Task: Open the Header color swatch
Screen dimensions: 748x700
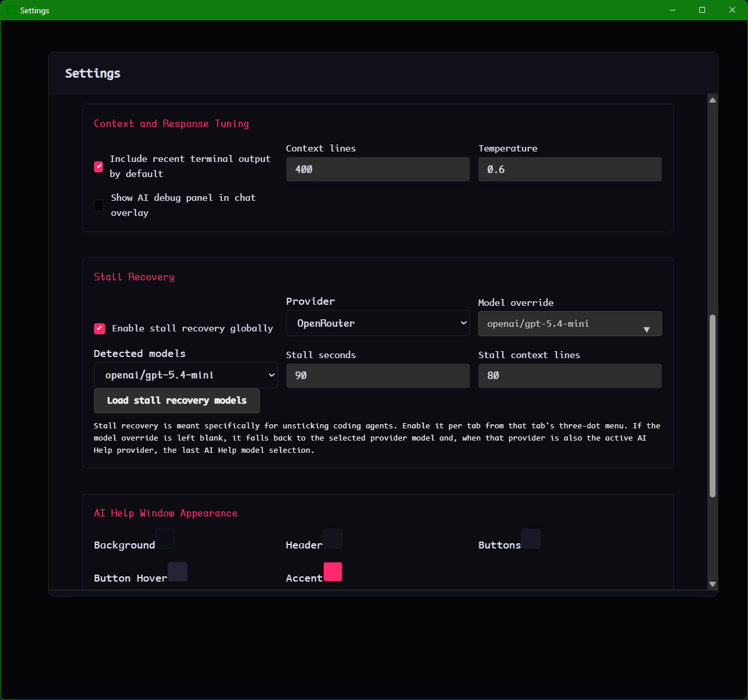Action: [333, 539]
